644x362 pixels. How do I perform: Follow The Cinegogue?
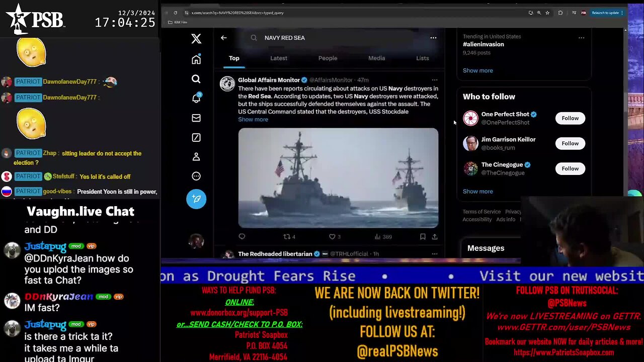[x=570, y=168]
